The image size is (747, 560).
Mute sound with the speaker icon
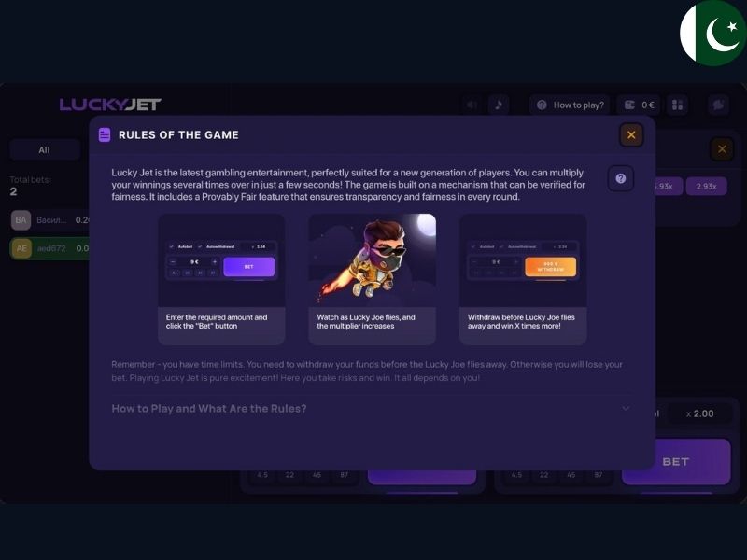472,105
